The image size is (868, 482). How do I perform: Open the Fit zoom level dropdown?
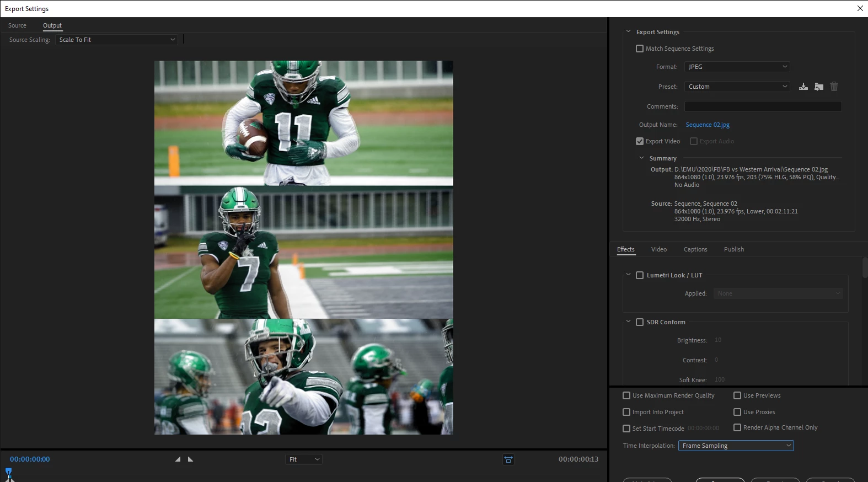click(x=304, y=459)
